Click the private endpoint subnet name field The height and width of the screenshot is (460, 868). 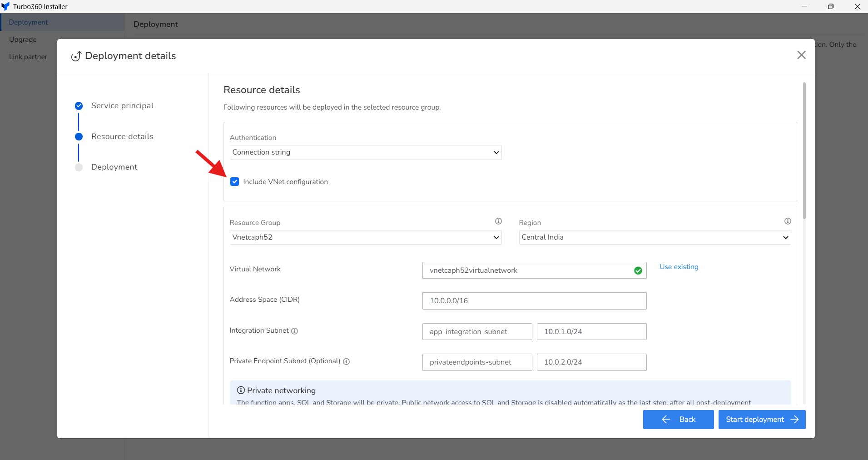point(477,362)
